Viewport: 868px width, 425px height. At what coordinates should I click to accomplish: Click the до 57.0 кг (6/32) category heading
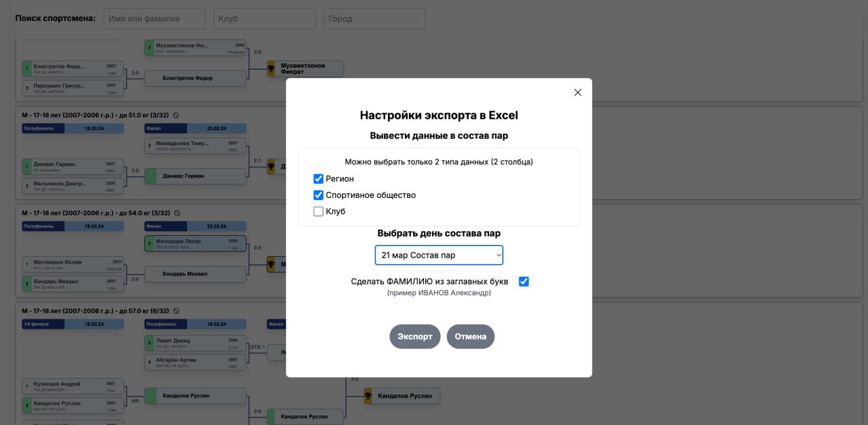(x=96, y=310)
